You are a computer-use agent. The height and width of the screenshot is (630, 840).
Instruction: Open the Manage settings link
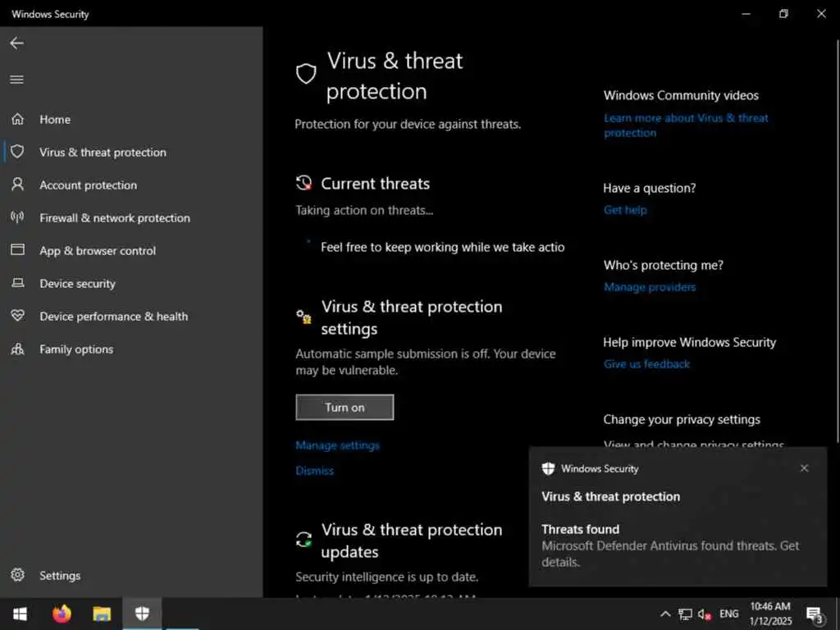(337, 445)
